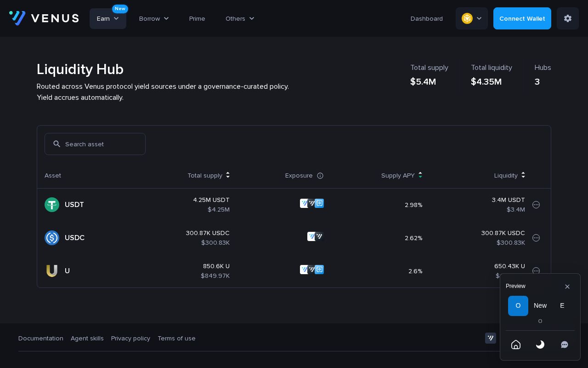Expand the Borrow menu
Viewport: 588px width, 368px height.
(154, 18)
